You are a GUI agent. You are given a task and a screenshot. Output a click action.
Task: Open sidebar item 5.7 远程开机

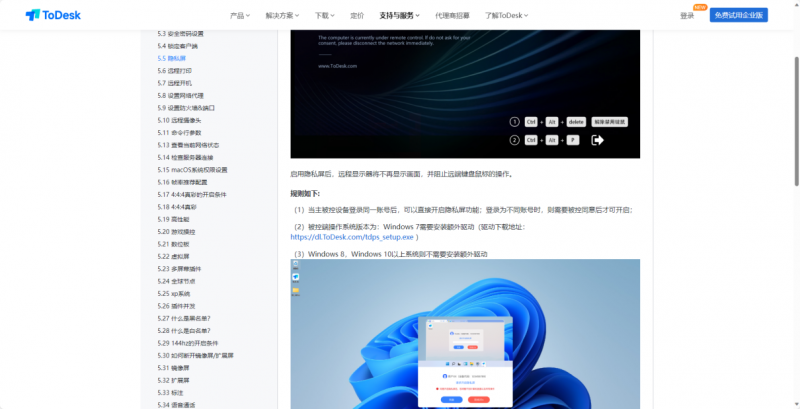click(x=174, y=83)
